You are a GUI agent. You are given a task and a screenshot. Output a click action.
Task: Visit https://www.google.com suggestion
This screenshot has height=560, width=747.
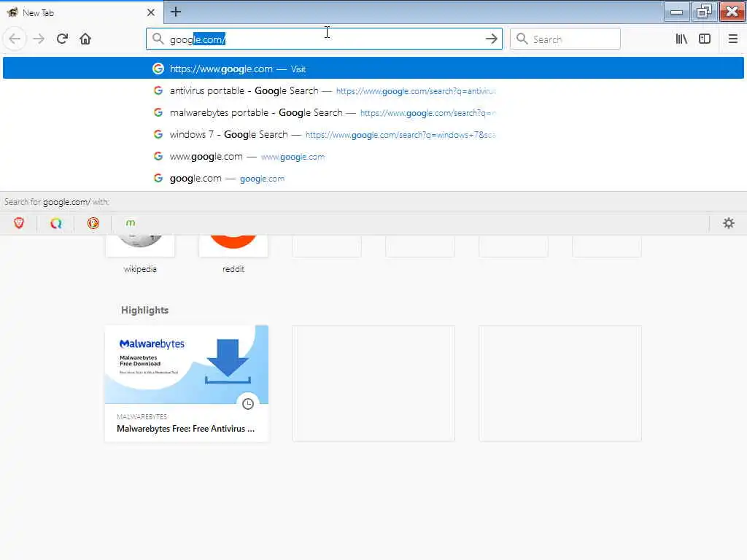(x=373, y=68)
